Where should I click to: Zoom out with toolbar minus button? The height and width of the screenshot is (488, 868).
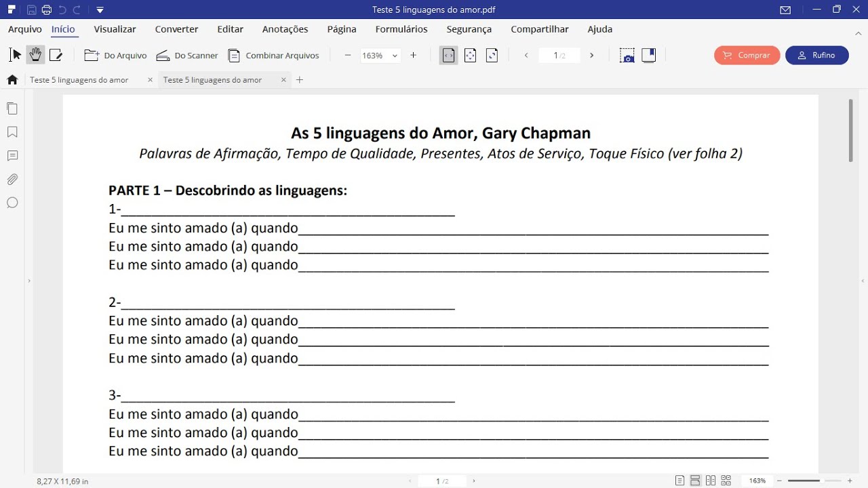pos(348,56)
